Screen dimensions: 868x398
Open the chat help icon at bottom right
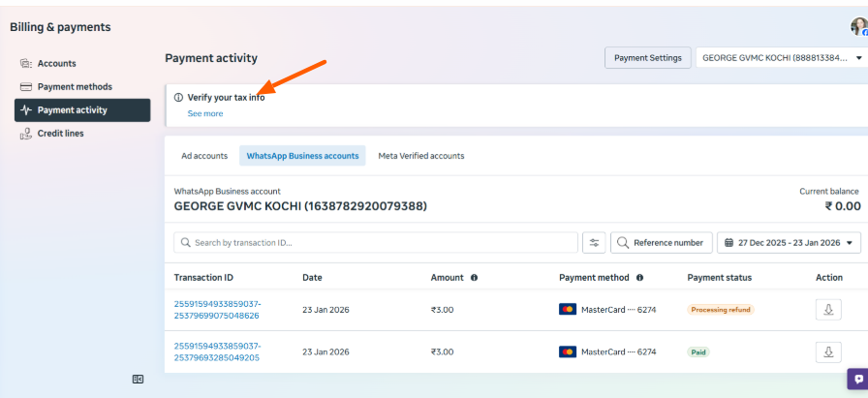tap(856, 379)
